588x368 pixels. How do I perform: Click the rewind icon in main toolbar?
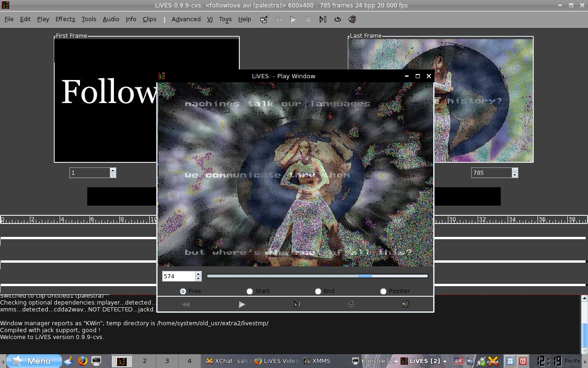coord(278,19)
